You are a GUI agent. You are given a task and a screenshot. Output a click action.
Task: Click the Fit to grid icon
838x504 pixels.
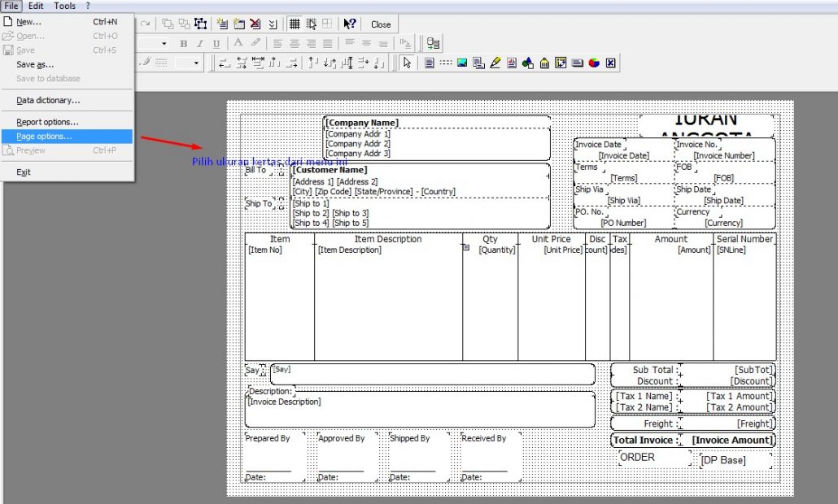point(327,24)
